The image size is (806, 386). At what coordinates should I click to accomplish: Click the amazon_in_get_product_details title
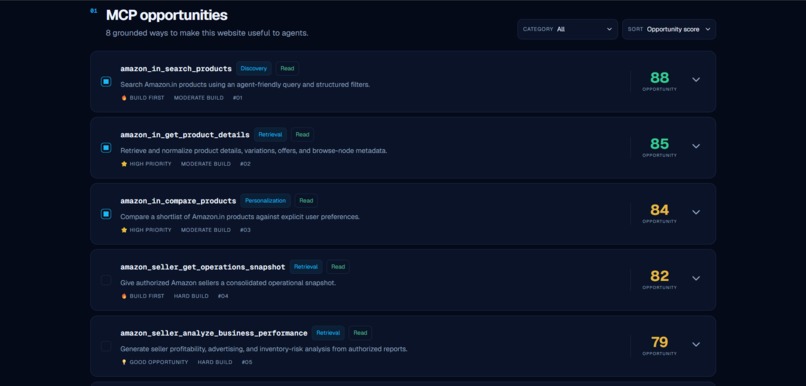pyautogui.click(x=185, y=135)
